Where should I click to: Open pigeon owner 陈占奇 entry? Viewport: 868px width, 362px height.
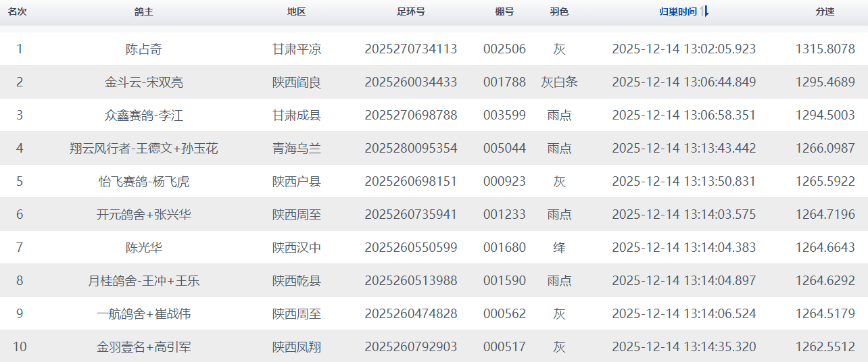point(143,49)
